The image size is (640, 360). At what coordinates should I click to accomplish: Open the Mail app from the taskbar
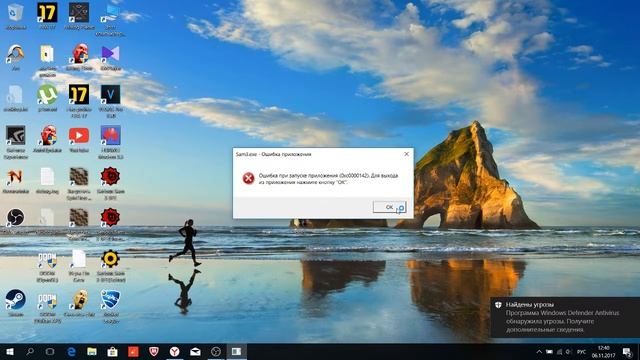pyautogui.click(x=195, y=351)
